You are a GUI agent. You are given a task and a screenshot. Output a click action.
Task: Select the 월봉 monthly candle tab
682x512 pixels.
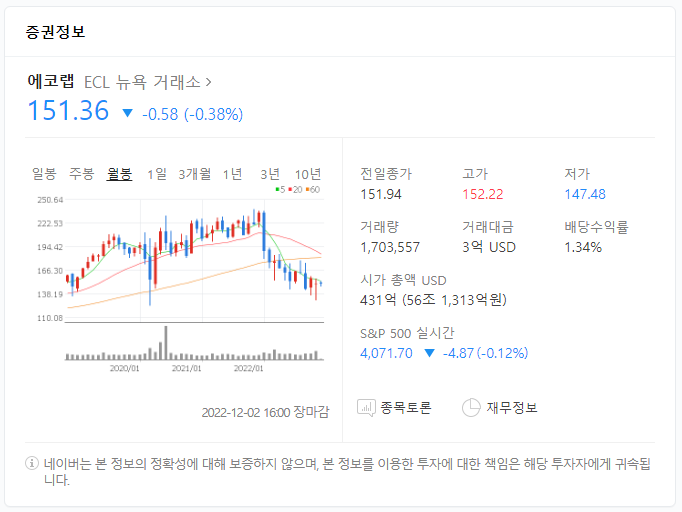[x=119, y=174]
